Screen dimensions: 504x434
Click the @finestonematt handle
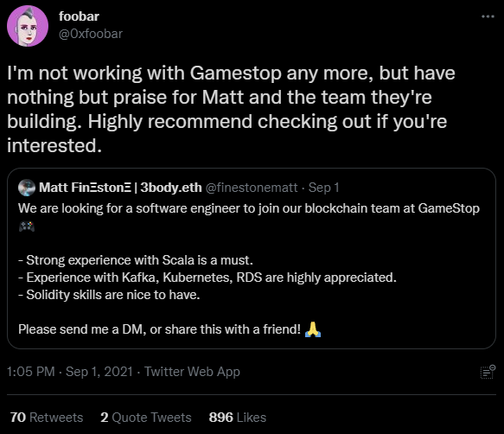tap(252, 188)
